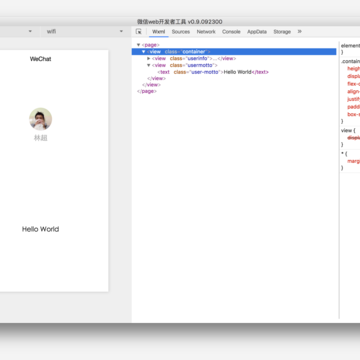The height and width of the screenshot is (360, 360).
Task: Select the element inspector icon
Action: (139, 31)
